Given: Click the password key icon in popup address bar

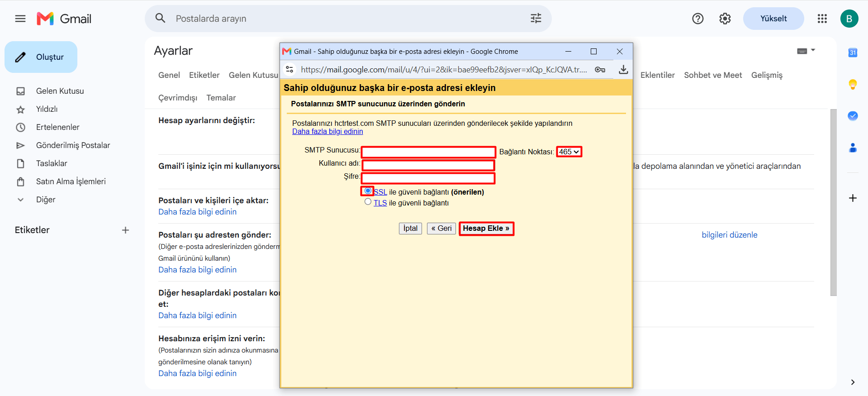Looking at the screenshot, I should (600, 69).
